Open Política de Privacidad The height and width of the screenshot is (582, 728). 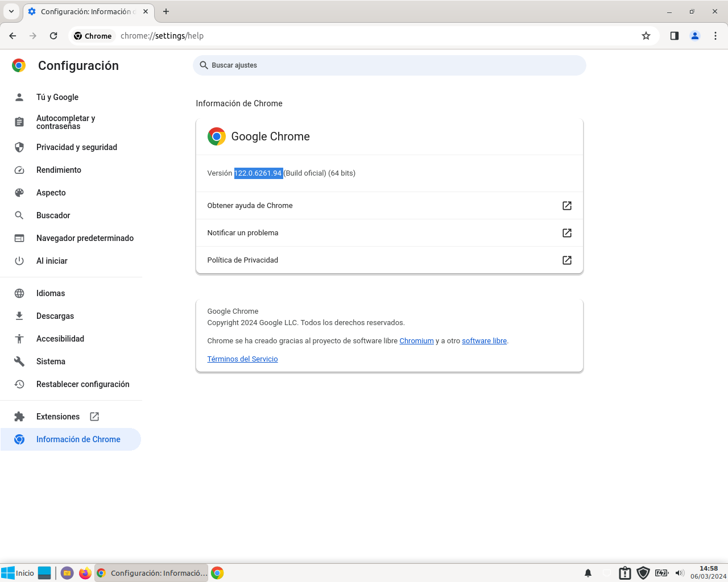pyautogui.click(x=390, y=260)
